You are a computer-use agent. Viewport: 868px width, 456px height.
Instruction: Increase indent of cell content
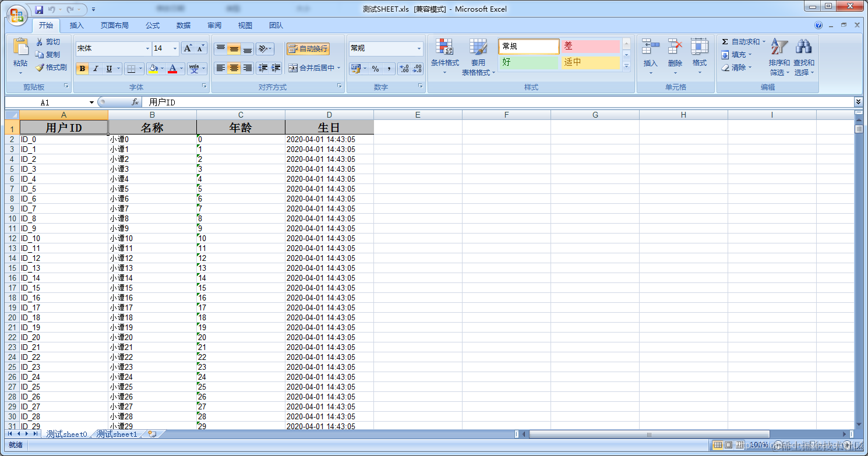point(276,68)
